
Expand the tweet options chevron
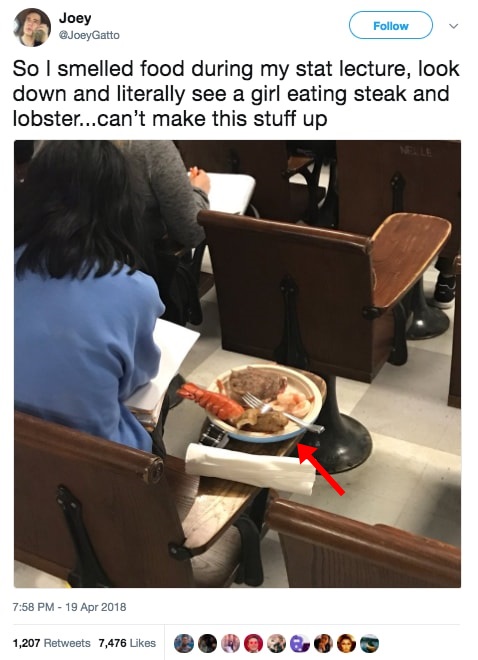tap(453, 26)
